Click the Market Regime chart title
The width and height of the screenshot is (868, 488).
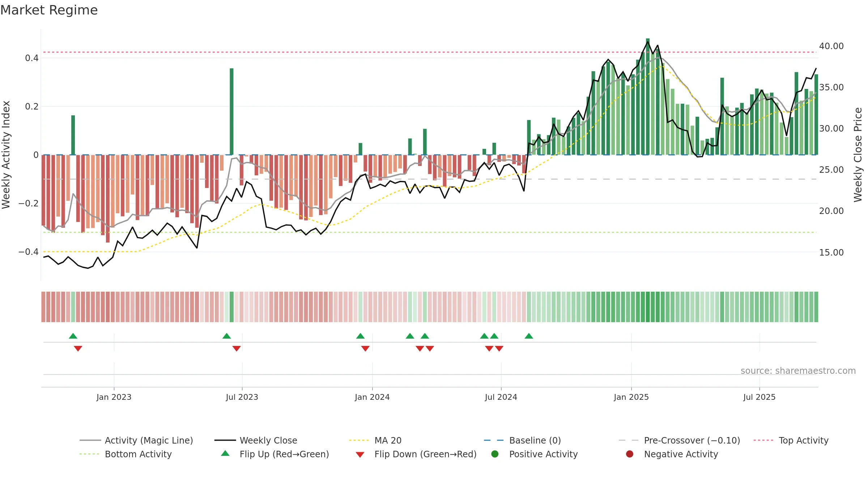pos(49,10)
